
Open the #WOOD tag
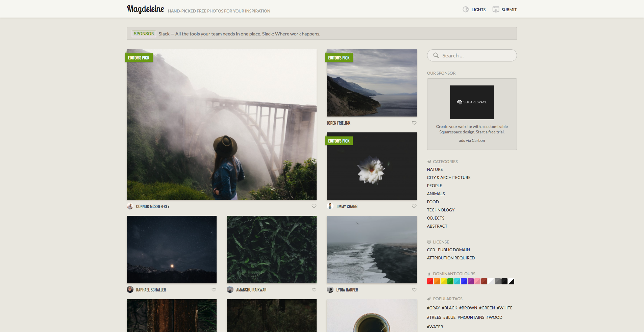(494, 317)
